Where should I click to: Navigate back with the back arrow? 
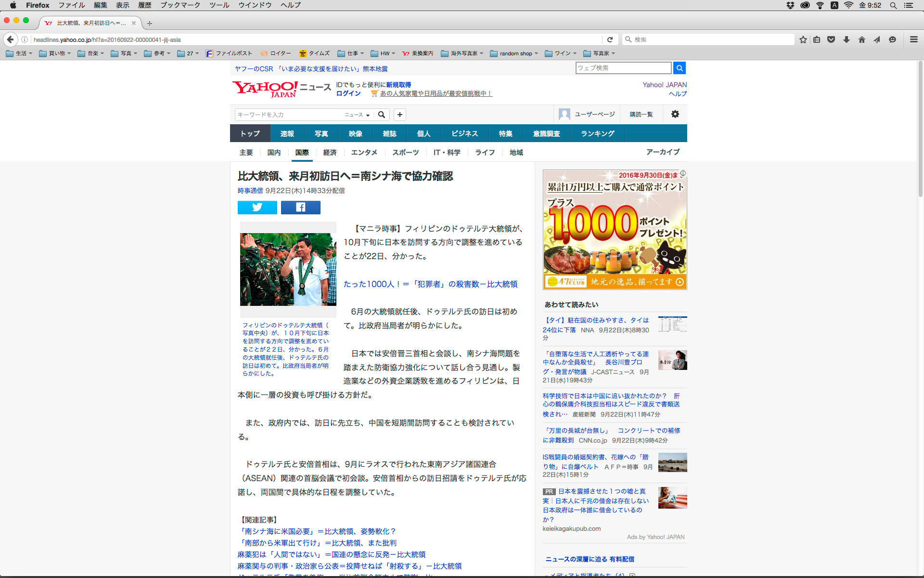(x=10, y=39)
